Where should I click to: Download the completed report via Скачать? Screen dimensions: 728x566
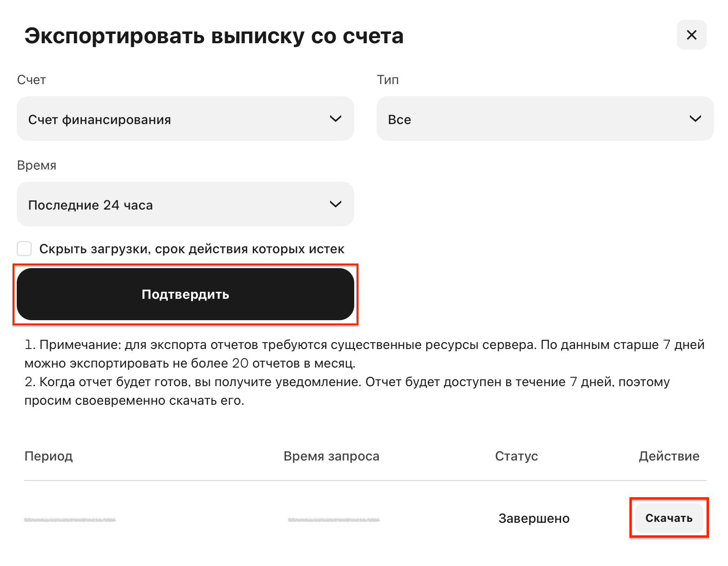(x=669, y=518)
